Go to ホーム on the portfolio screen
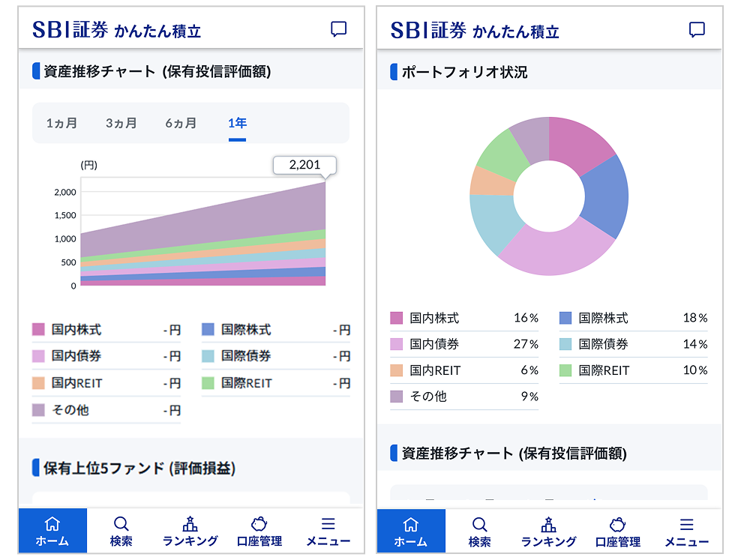The width and height of the screenshot is (741, 560). tap(410, 532)
